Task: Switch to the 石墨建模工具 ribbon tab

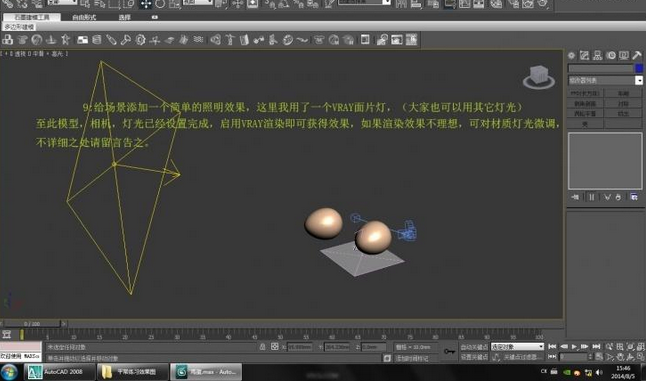Action: (32, 17)
